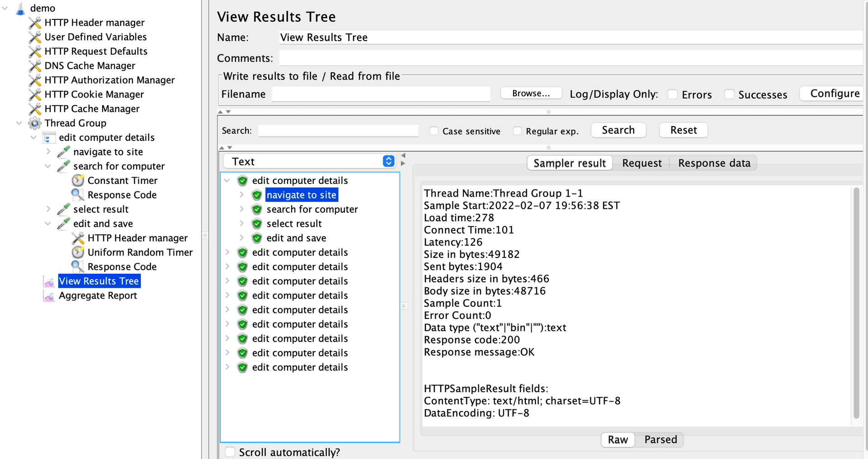Open the Text renderer dropdown
The height and width of the screenshot is (459, 868).
point(310,161)
